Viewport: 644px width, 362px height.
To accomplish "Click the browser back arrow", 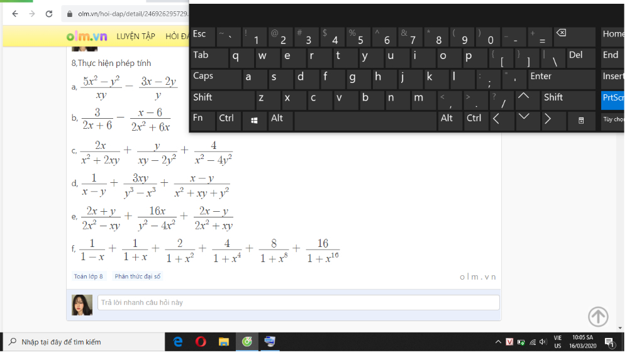I will pyautogui.click(x=15, y=14).
